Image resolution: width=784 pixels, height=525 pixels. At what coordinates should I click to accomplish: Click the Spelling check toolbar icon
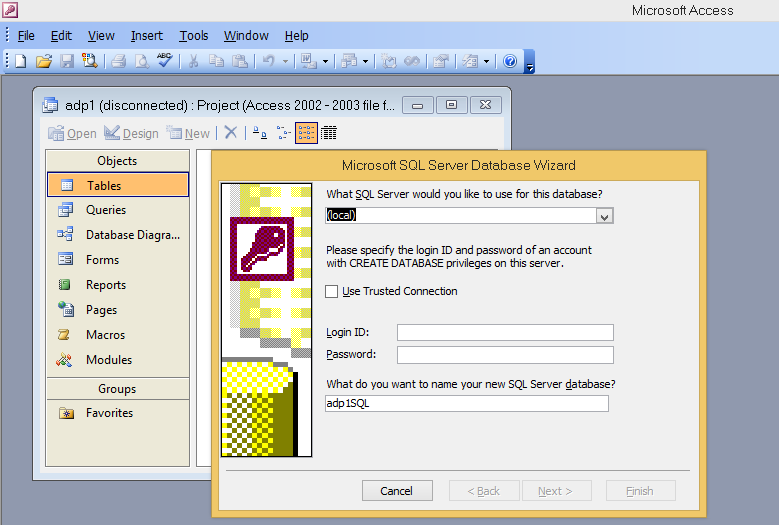coord(164,61)
